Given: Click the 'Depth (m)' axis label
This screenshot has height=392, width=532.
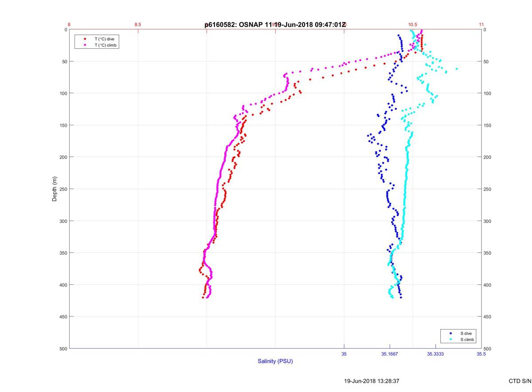Looking at the screenshot, I should (x=55, y=189).
